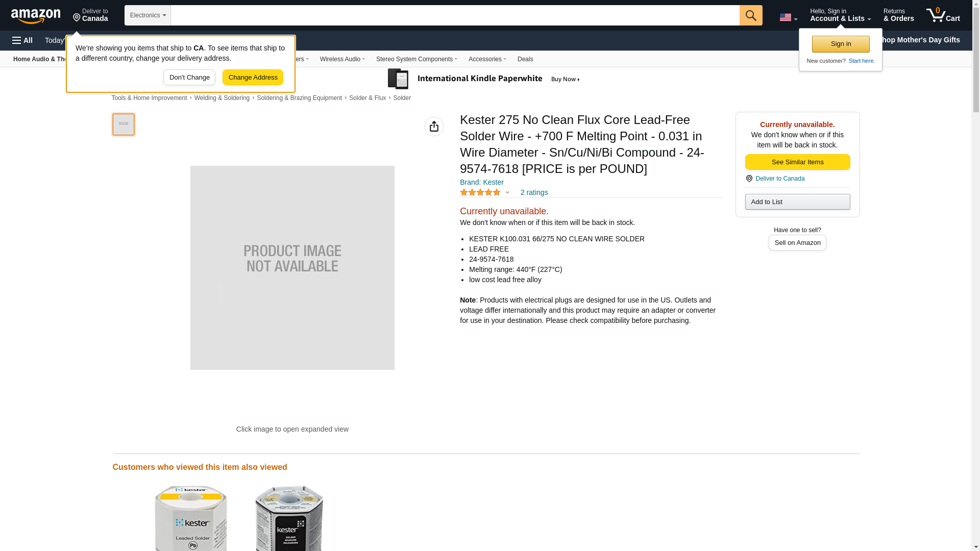Image resolution: width=980 pixels, height=551 pixels.
Task: Click the search magnifier button
Action: [751, 15]
